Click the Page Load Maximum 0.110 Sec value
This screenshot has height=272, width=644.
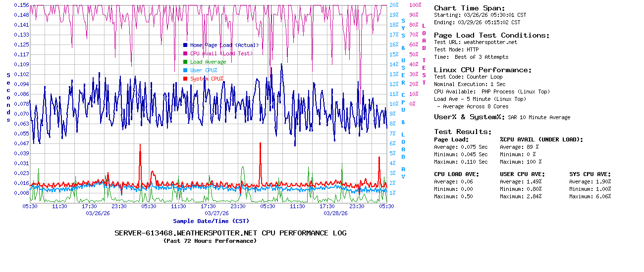point(474,162)
